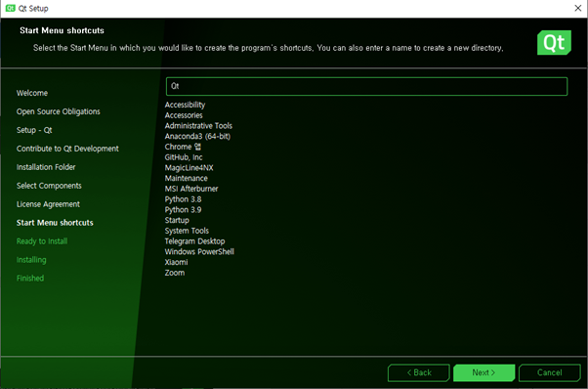The width and height of the screenshot is (588, 389).
Task: Click the Next button
Action: click(483, 372)
